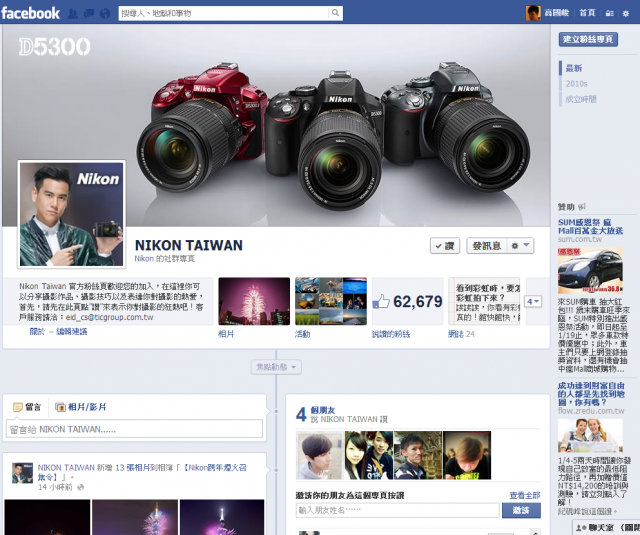The image size is (640, 535).
Task: Open first friend's photo in likes box
Action: point(320,455)
